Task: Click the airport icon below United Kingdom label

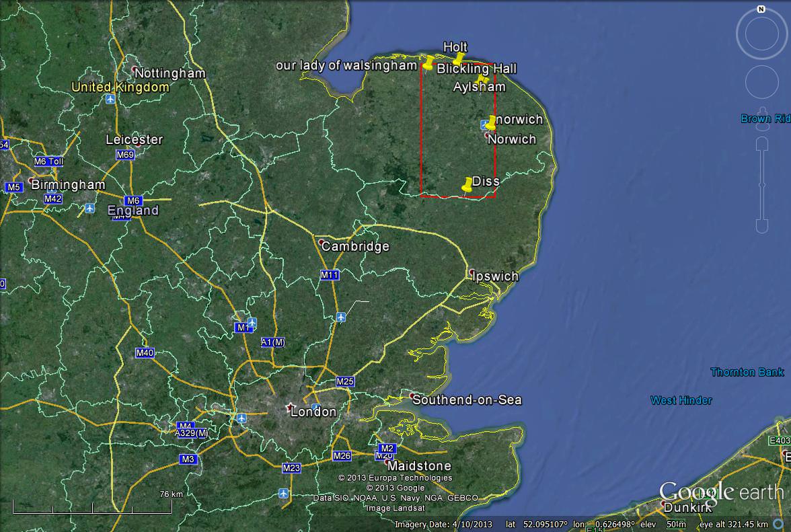Action: click(x=110, y=100)
